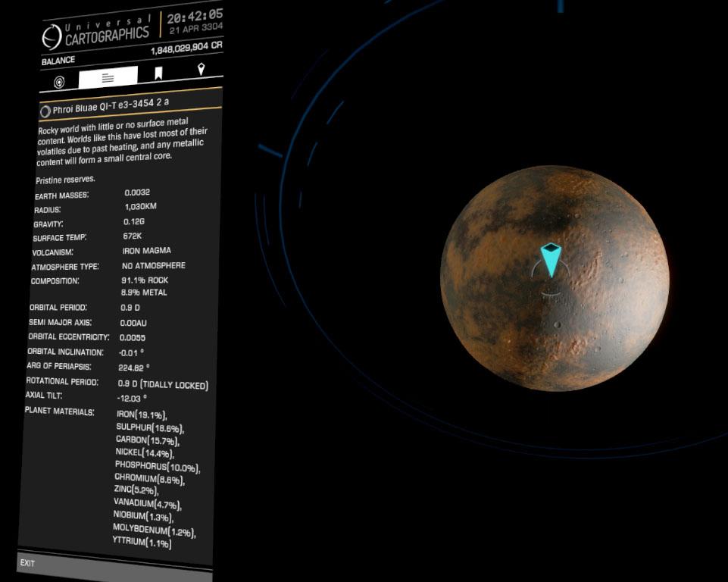This screenshot has width=728, height=582.
Task: Click the Axial Tilt value -12.03°
Action: pos(132,399)
